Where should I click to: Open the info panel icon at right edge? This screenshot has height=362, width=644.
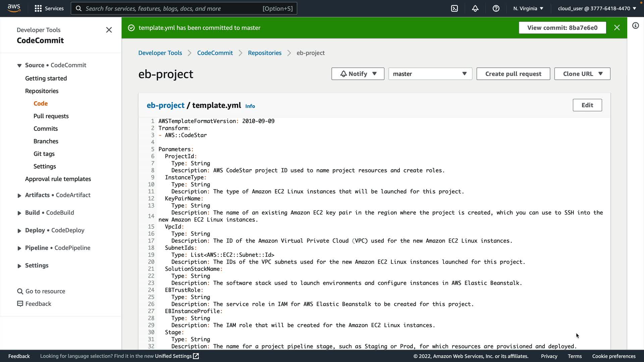point(636,25)
